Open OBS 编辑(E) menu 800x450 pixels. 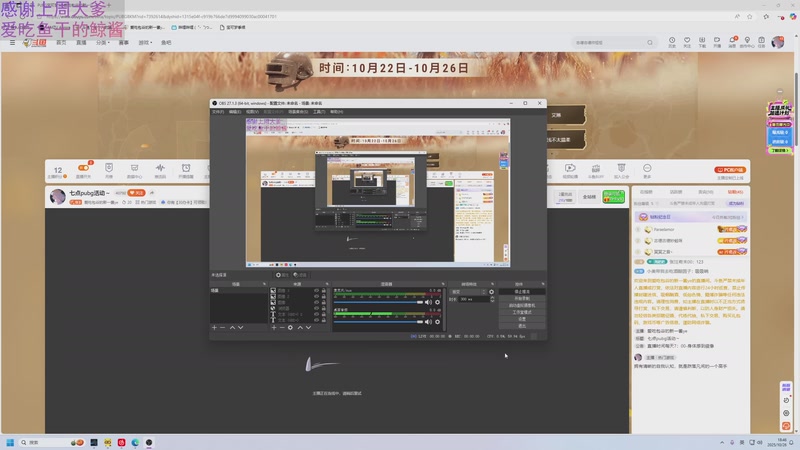(235, 112)
